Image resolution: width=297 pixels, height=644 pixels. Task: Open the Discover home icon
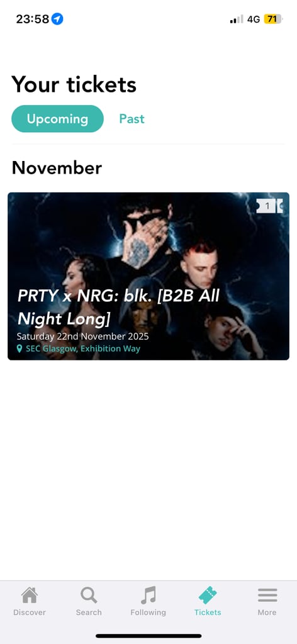point(29,595)
